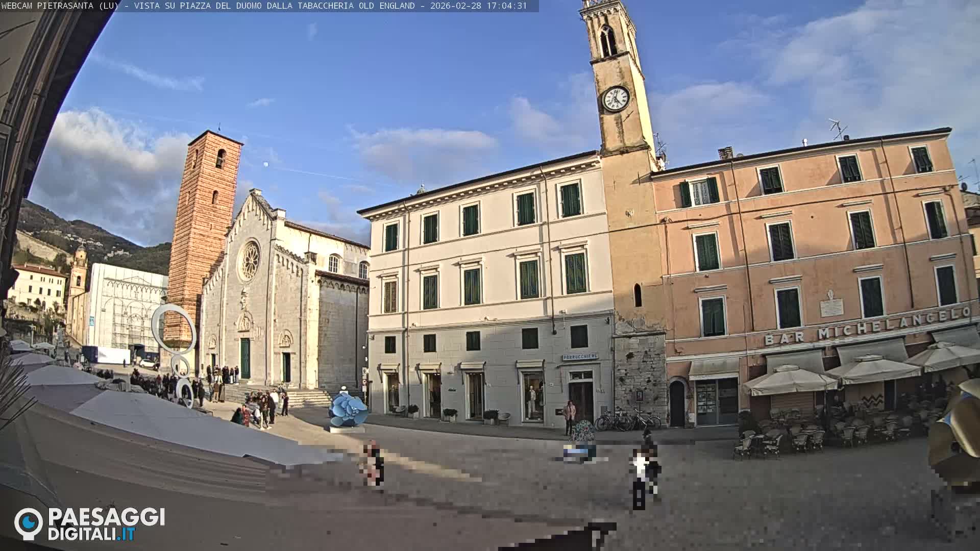980x551 pixels.
Task: Click the large white ring sculpture
Action: point(174,329)
